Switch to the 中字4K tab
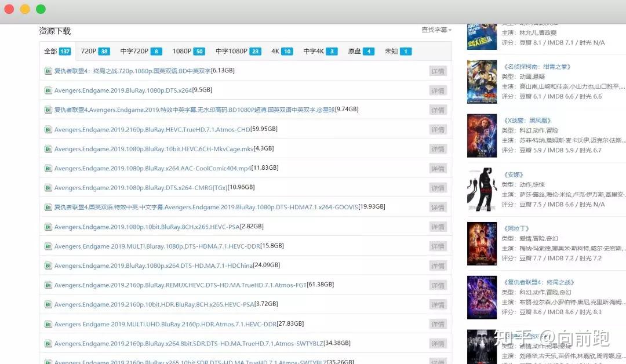626x364 pixels. click(320, 51)
